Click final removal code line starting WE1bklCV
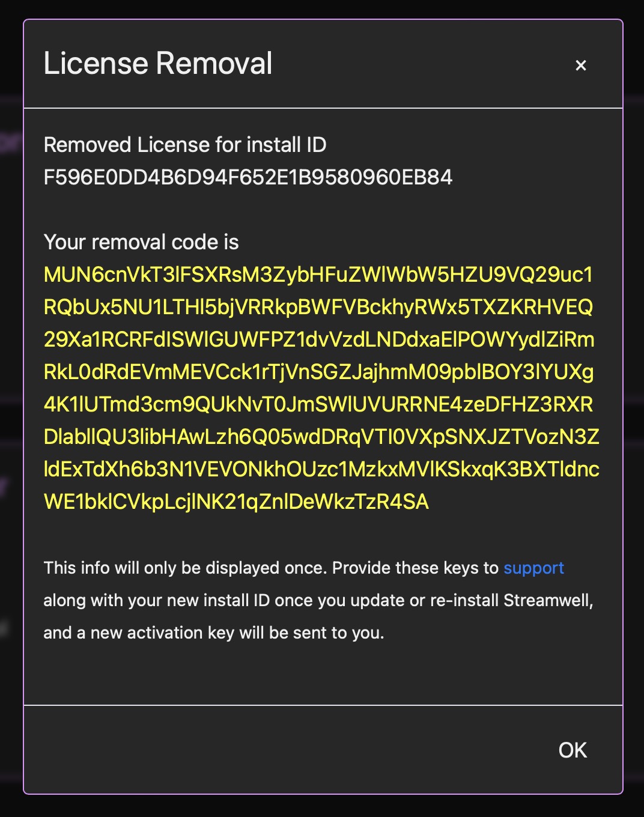Image resolution: width=644 pixels, height=817 pixels. point(236,502)
